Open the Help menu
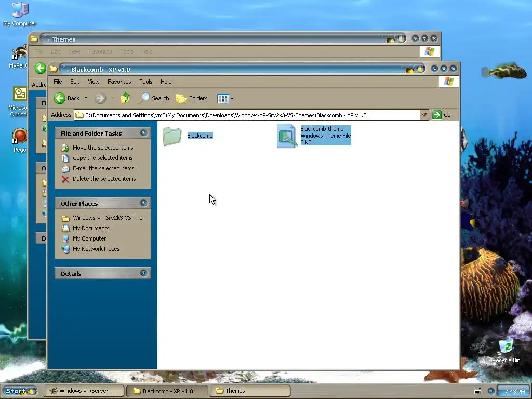Screen dimensions: 532x399 tap(166, 82)
